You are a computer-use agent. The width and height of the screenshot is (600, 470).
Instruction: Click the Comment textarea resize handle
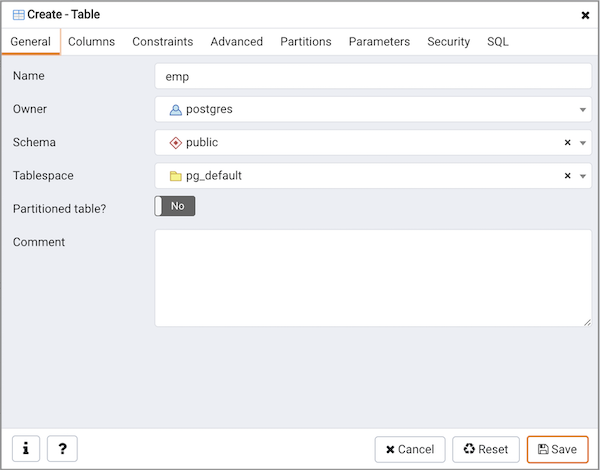click(x=587, y=322)
